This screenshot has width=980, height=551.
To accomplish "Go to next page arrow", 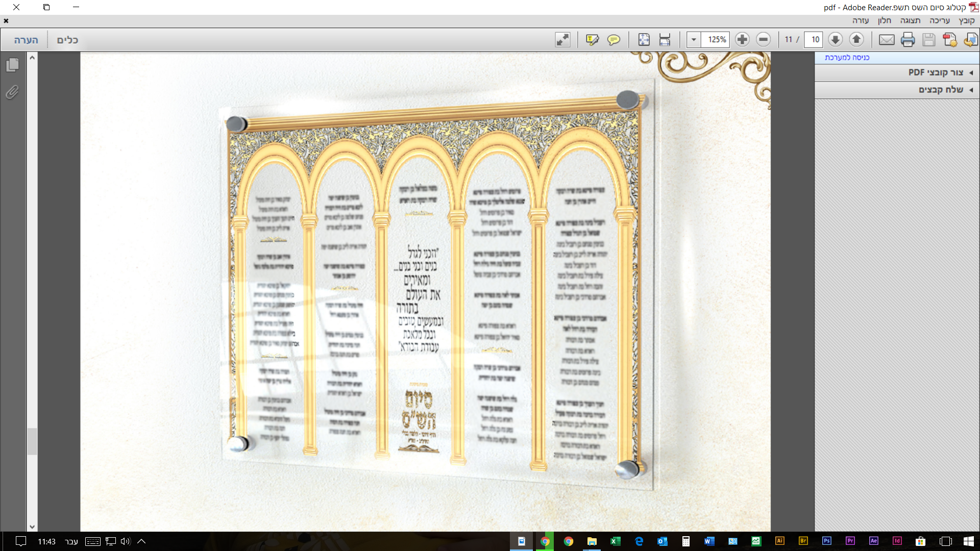I will [x=835, y=40].
